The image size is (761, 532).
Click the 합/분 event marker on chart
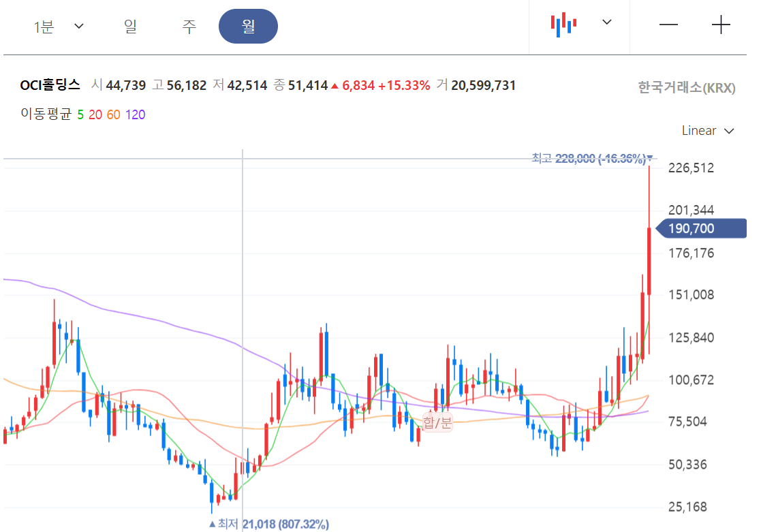[x=437, y=422]
